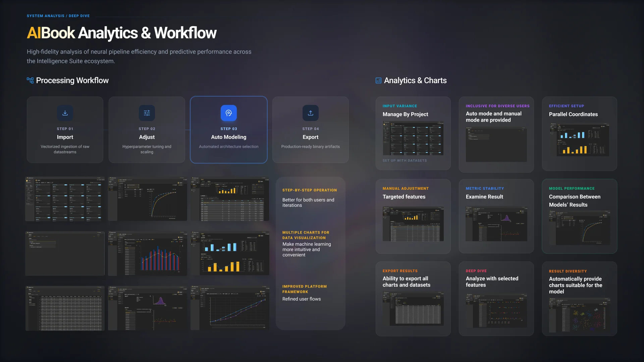Select the Parallel Coordinates card
Viewport: 644px width, 362px height.
click(579, 133)
